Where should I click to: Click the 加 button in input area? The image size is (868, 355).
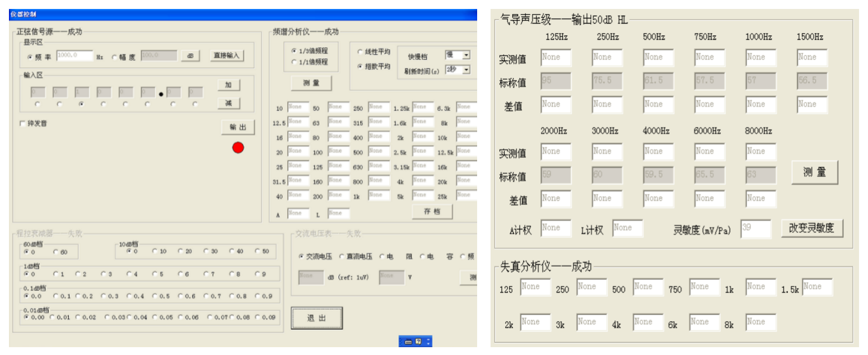click(228, 85)
